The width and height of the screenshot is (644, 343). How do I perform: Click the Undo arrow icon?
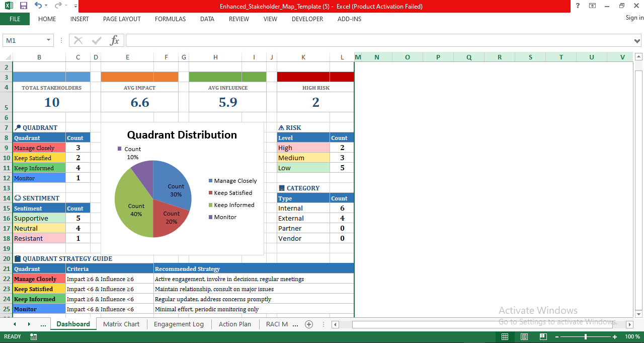[x=38, y=6]
